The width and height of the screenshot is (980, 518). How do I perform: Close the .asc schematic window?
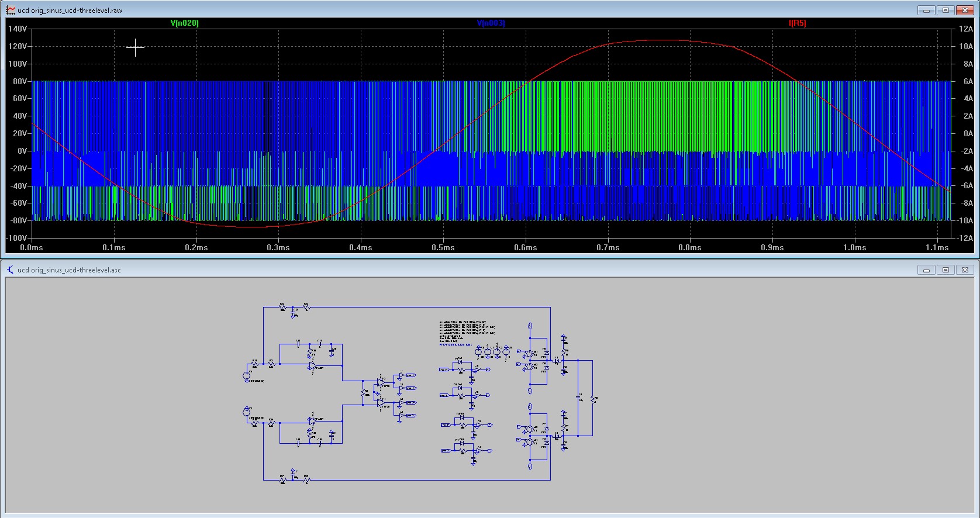965,270
